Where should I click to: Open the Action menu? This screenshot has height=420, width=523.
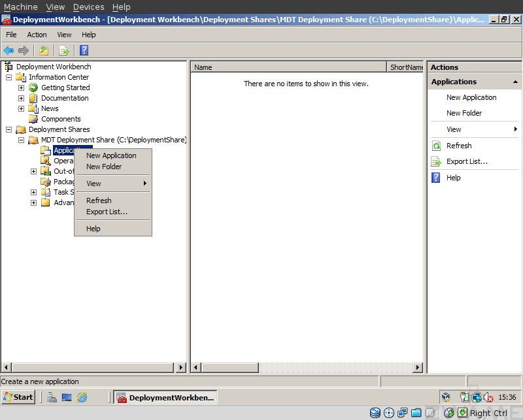[37, 35]
